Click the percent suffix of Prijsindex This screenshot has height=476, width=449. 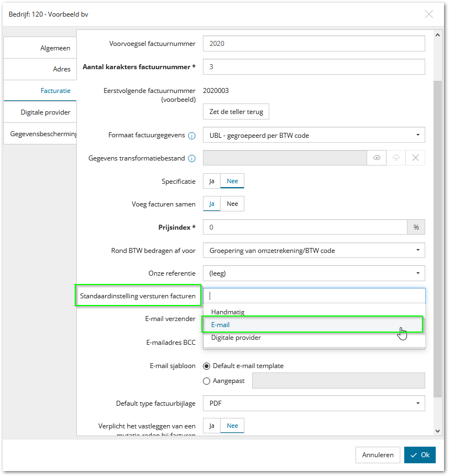tap(416, 227)
